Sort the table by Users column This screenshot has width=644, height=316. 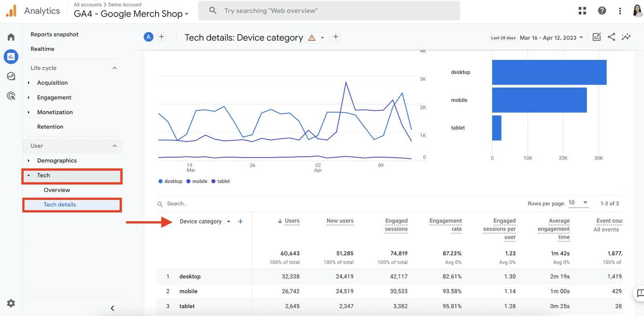click(292, 221)
